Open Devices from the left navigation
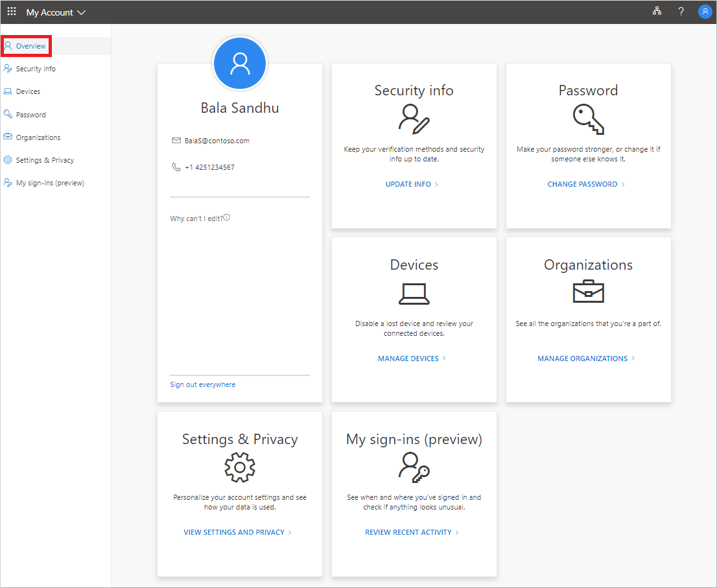Screen dimensions: 717x588 (x=28, y=91)
